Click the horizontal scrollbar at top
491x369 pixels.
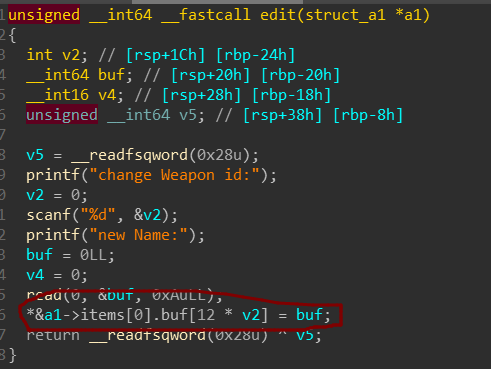point(217,2)
